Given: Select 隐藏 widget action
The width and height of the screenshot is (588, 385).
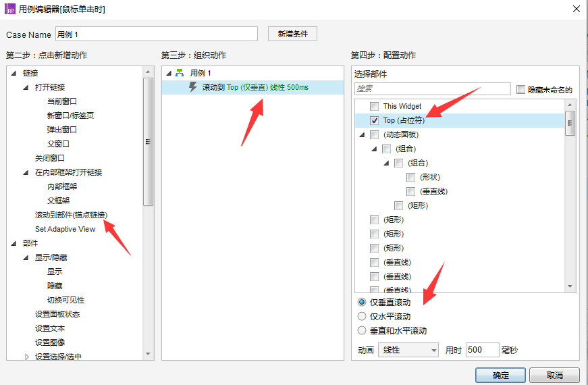Looking at the screenshot, I should (55, 286).
